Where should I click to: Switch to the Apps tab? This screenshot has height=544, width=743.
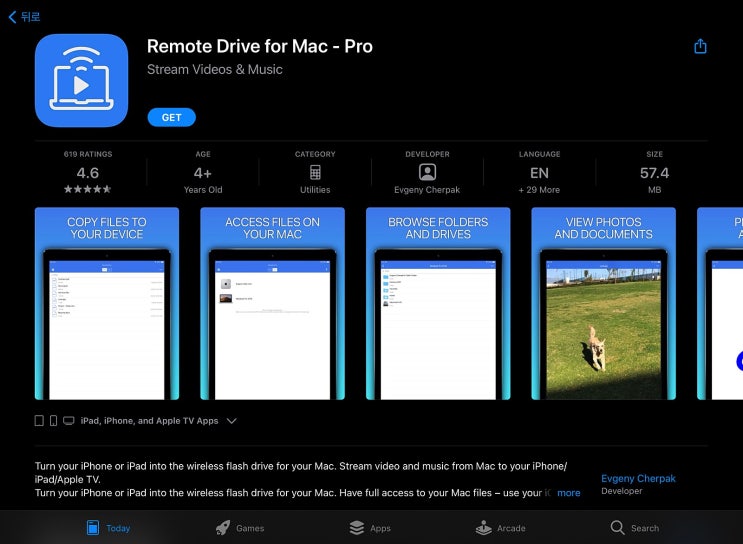tap(370, 527)
